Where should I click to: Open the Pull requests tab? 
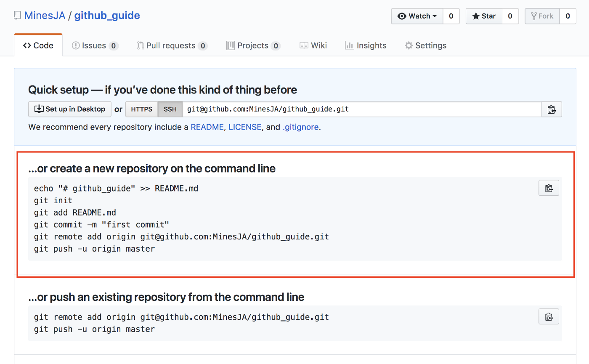[x=172, y=45]
